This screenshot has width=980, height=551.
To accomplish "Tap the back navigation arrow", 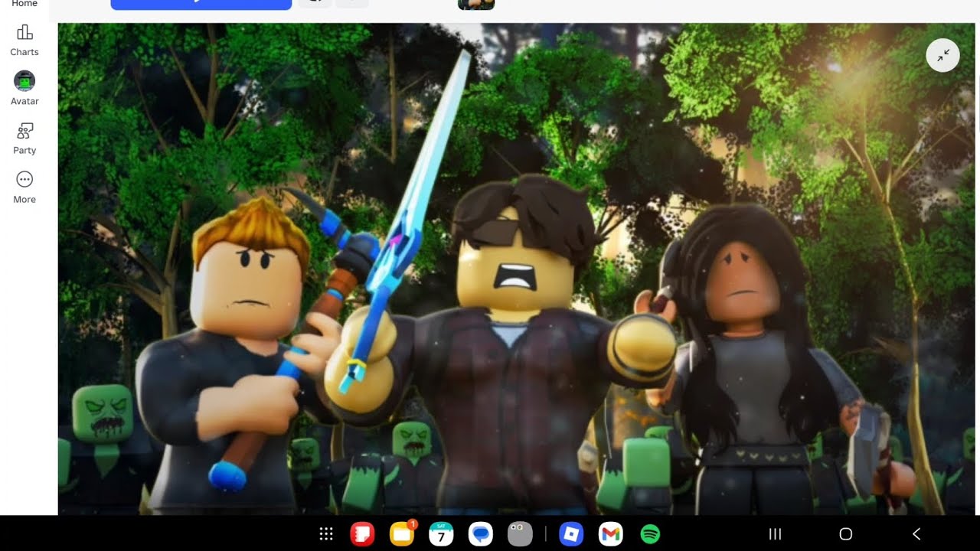I will tap(916, 534).
